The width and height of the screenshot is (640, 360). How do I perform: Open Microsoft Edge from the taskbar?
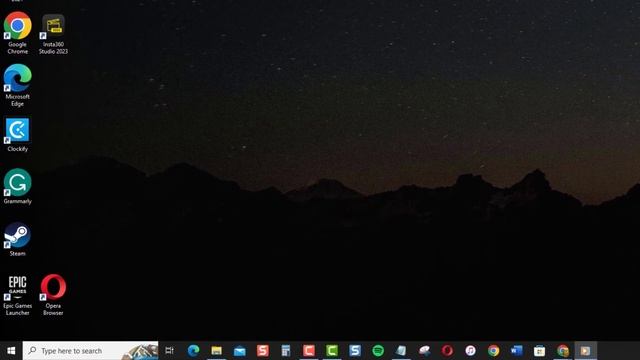193,351
